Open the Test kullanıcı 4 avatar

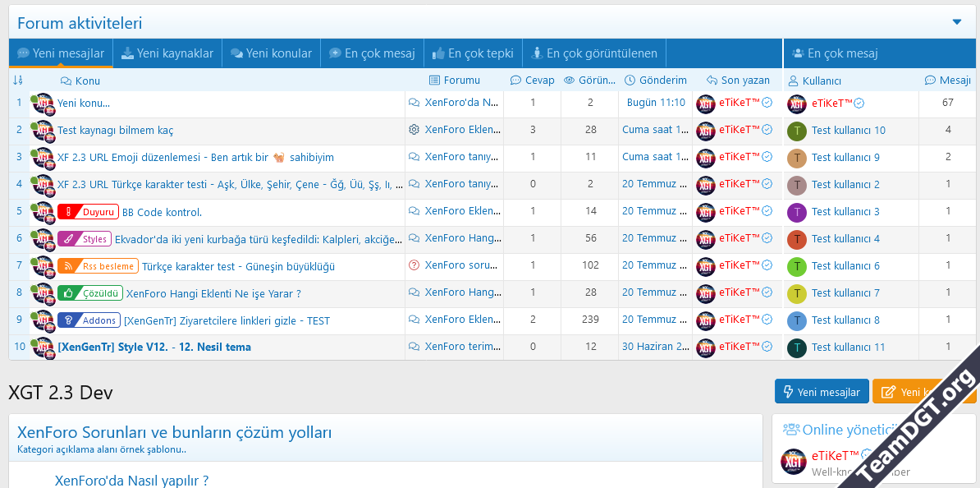tap(797, 238)
